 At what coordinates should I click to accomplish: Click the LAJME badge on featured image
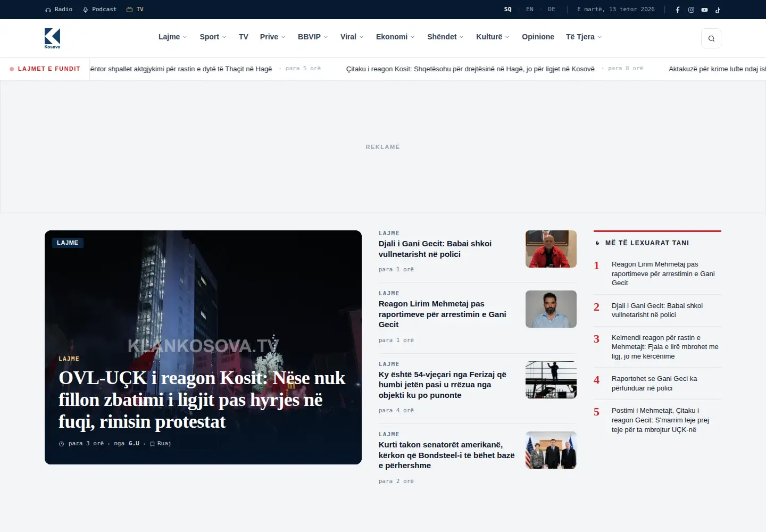68,243
